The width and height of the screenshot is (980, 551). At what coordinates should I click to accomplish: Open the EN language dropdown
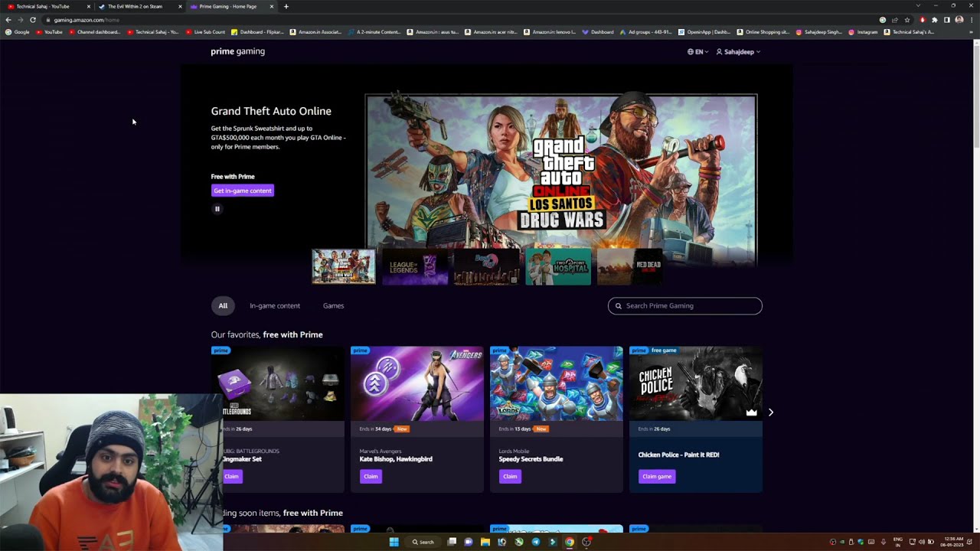point(698,52)
